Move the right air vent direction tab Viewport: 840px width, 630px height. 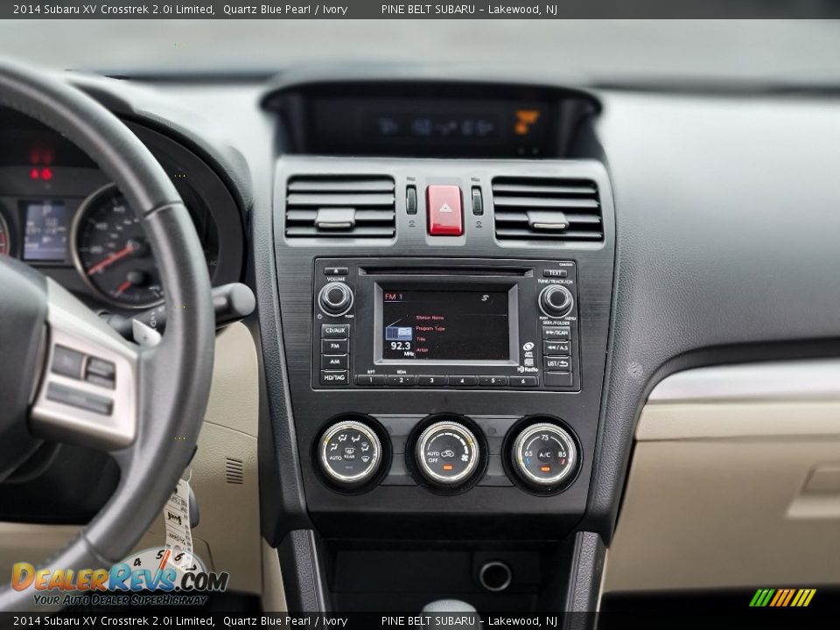(x=548, y=220)
